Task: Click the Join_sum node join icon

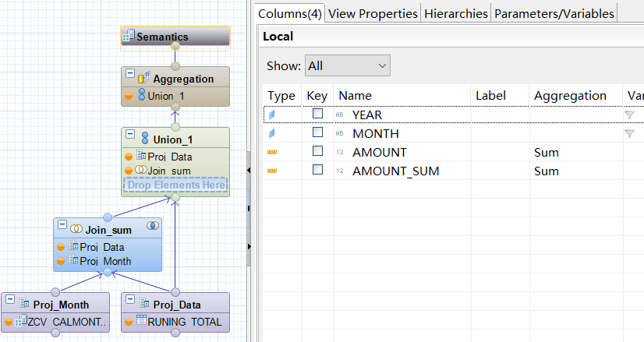Action: coord(77,229)
